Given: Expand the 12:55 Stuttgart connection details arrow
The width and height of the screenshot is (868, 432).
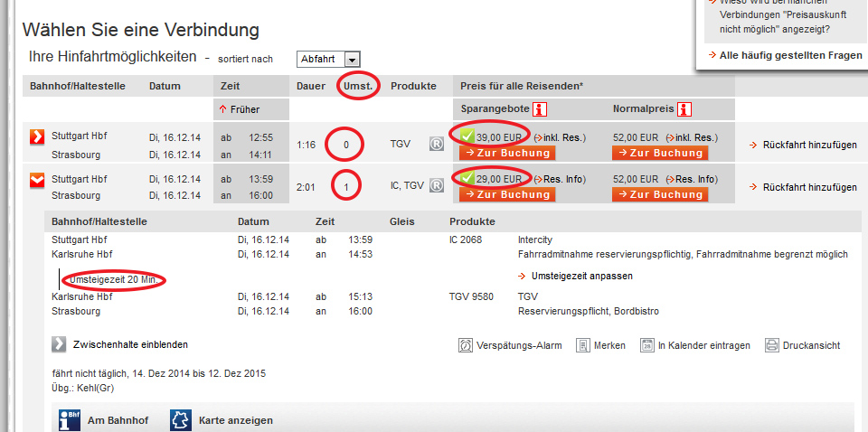Looking at the screenshot, I should tap(36, 136).
